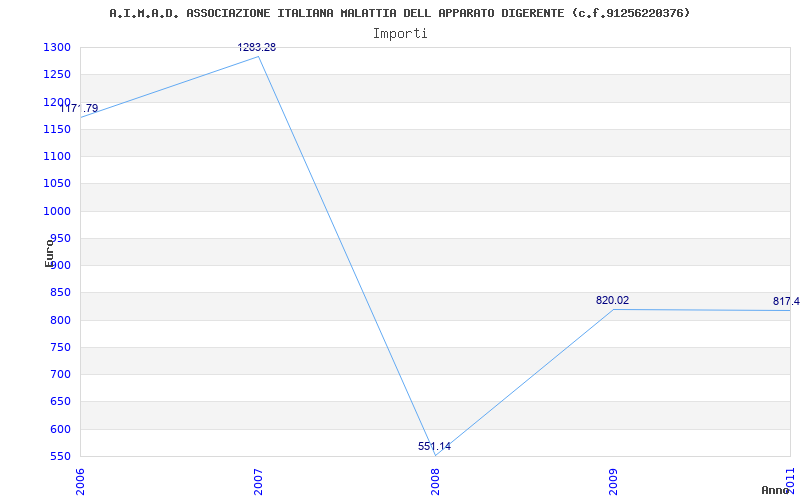Click the chart title A.I.M.A.D. ASSOCIAZIONE ITALIANA
800x500 pixels.
[399, 13]
